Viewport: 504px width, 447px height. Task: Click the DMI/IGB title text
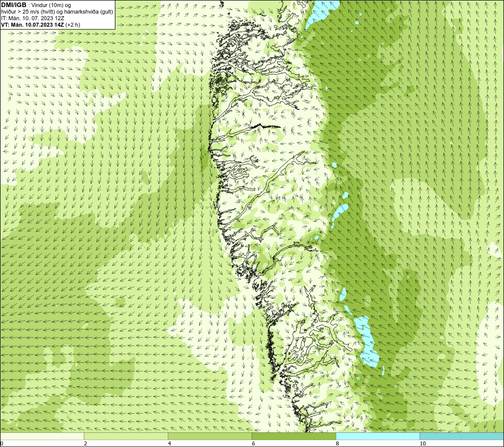[x=14, y=5]
